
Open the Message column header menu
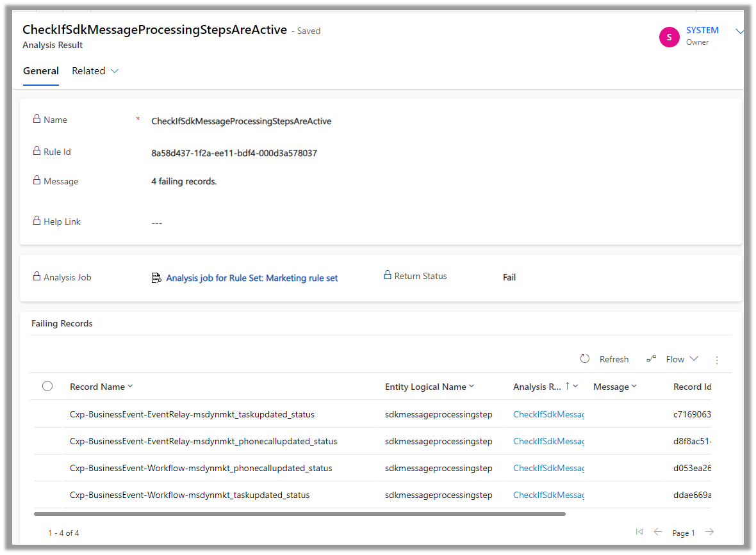point(615,387)
